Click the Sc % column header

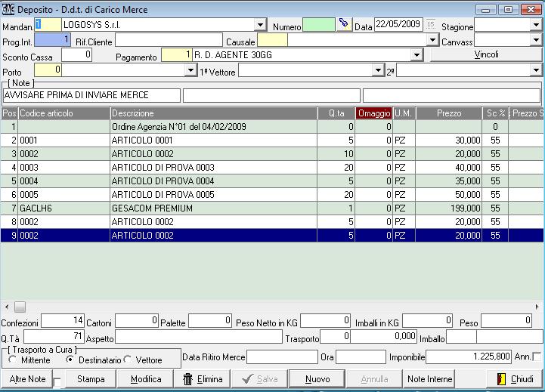click(495, 113)
